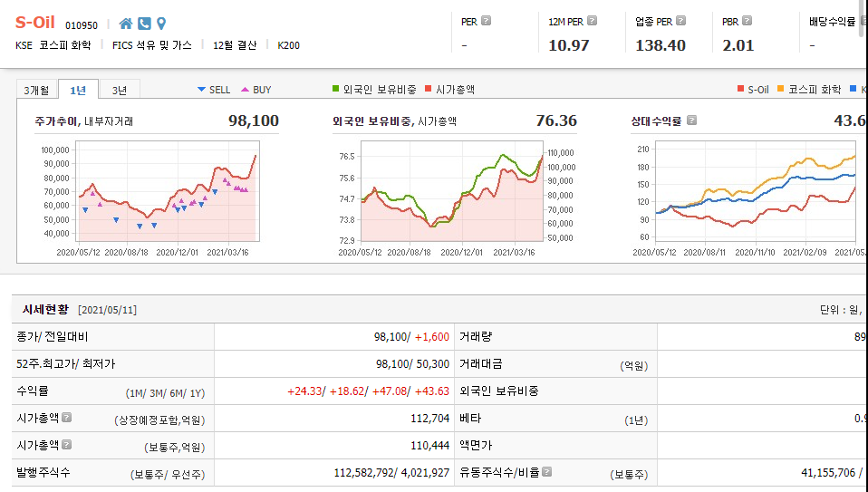The height and width of the screenshot is (492, 868).
Task: Click the 배당수익률 header label
Action: click(832, 22)
